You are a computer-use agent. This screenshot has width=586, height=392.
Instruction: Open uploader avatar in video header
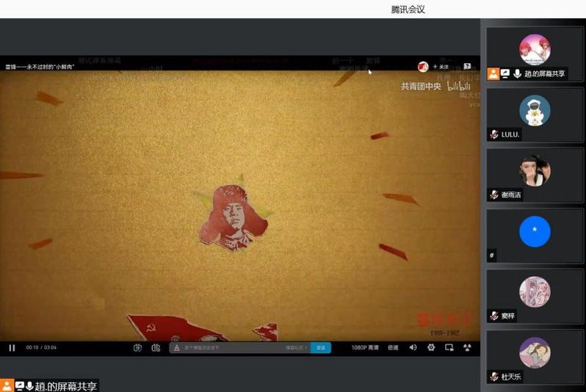423,67
